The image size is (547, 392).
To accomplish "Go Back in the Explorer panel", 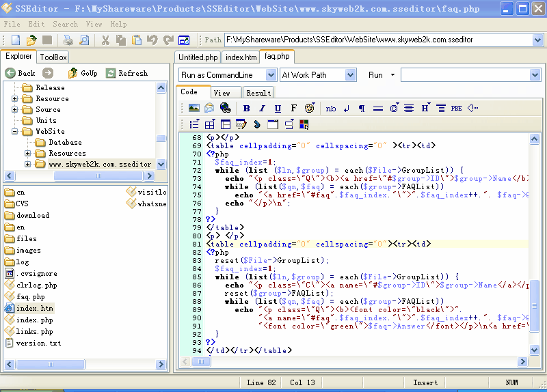I will (21, 73).
